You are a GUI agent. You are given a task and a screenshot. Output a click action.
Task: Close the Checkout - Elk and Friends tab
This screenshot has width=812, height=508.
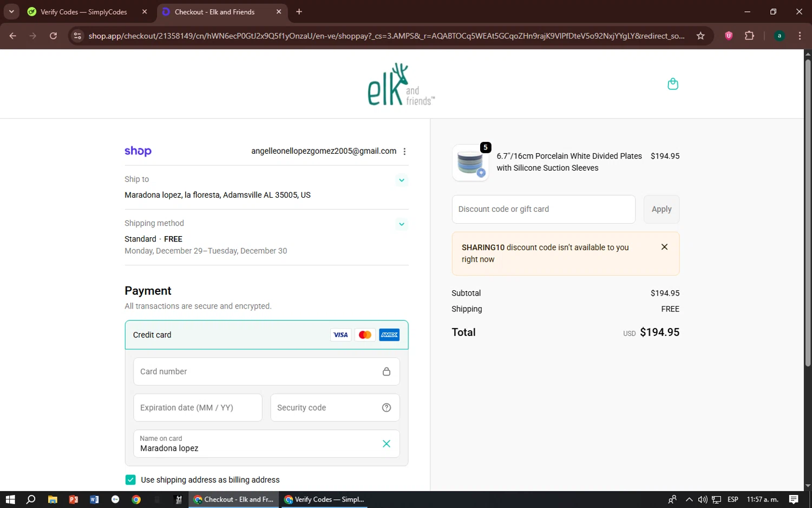pos(279,11)
